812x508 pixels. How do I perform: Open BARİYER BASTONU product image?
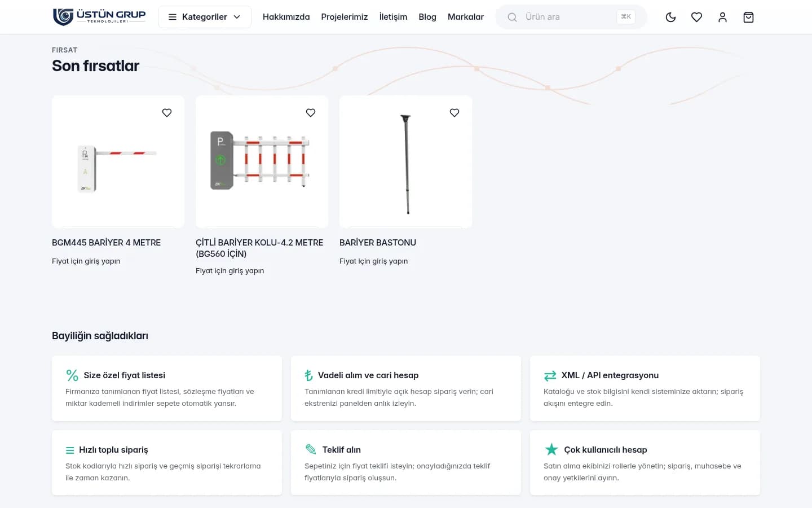coord(405,161)
